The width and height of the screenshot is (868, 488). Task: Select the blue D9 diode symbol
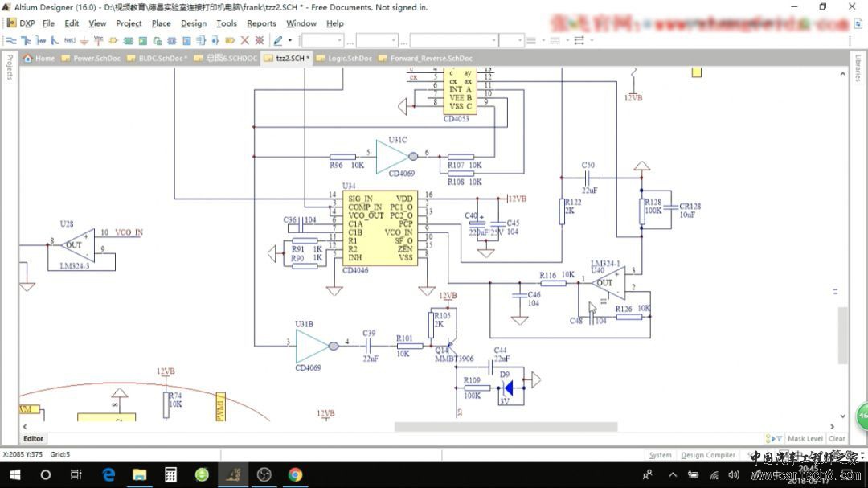508,388
